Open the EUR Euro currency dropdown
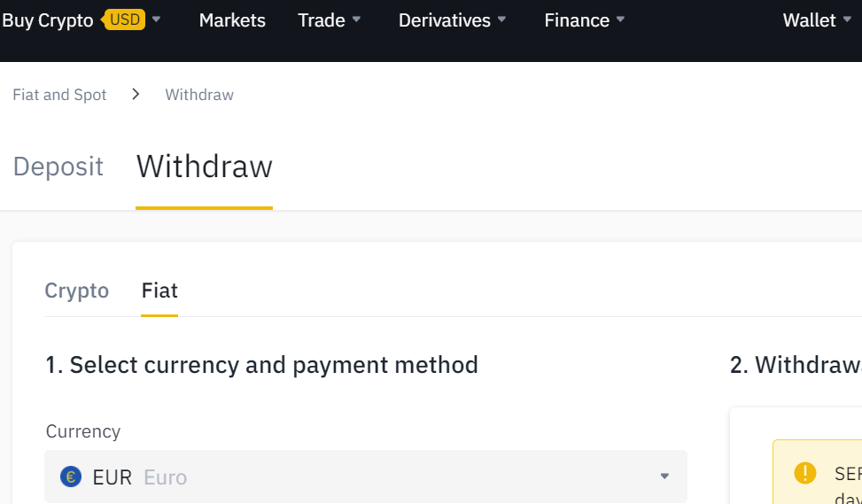Image resolution: width=862 pixels, height=504 pixels. [x=366, y=477]
